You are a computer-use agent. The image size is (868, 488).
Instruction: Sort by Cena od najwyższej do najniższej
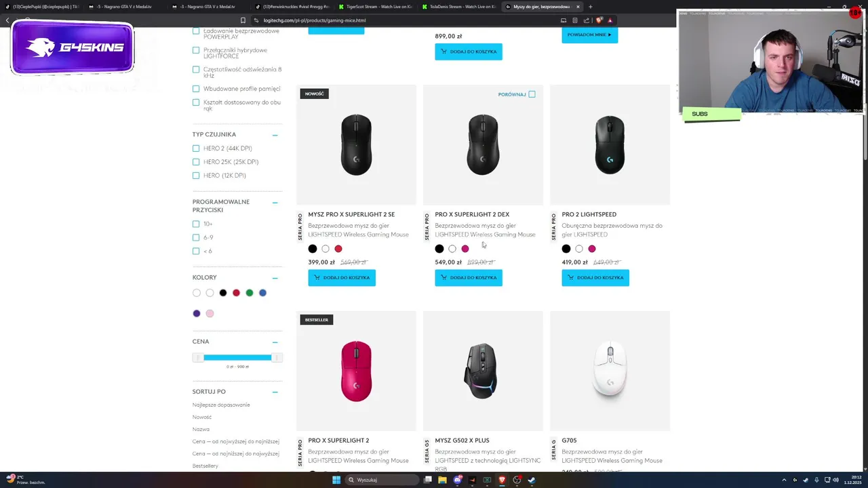tap(235, 441)
